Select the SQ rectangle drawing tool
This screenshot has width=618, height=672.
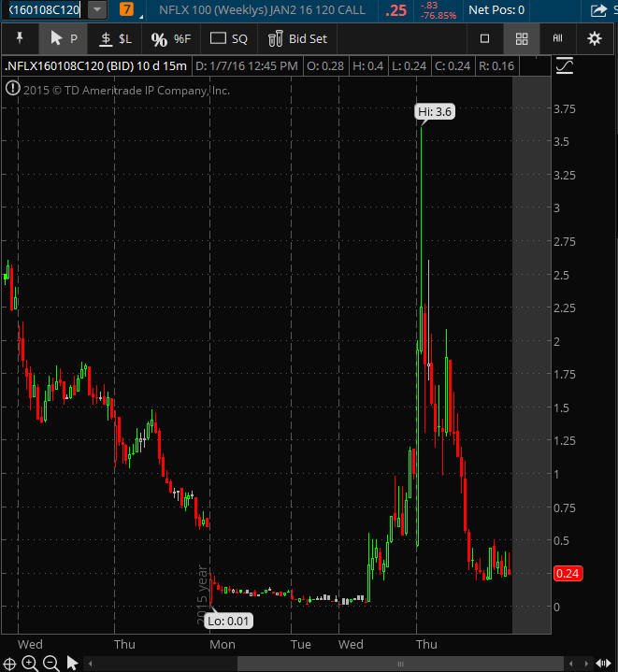pos(229,38)
